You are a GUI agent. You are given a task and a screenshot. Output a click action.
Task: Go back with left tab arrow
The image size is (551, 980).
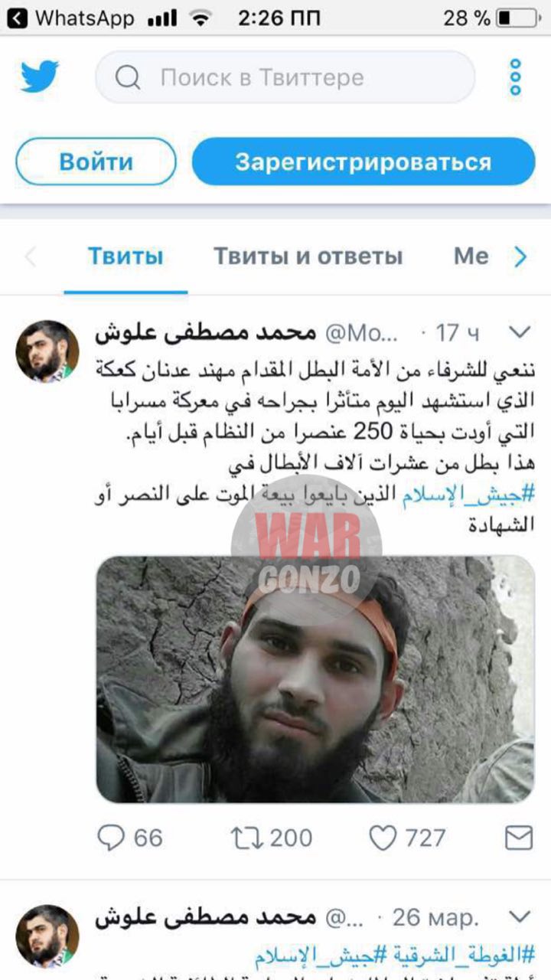[31, 256]
